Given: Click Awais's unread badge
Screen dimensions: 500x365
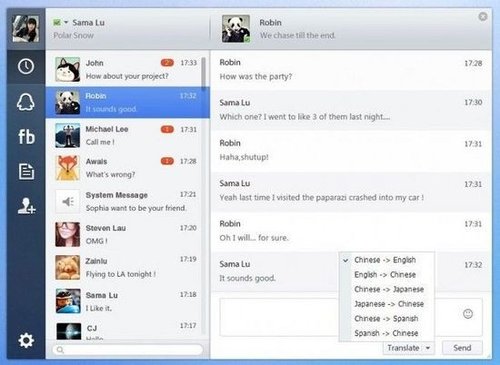Looking at the screenshot, I should (x=167, y=161).
